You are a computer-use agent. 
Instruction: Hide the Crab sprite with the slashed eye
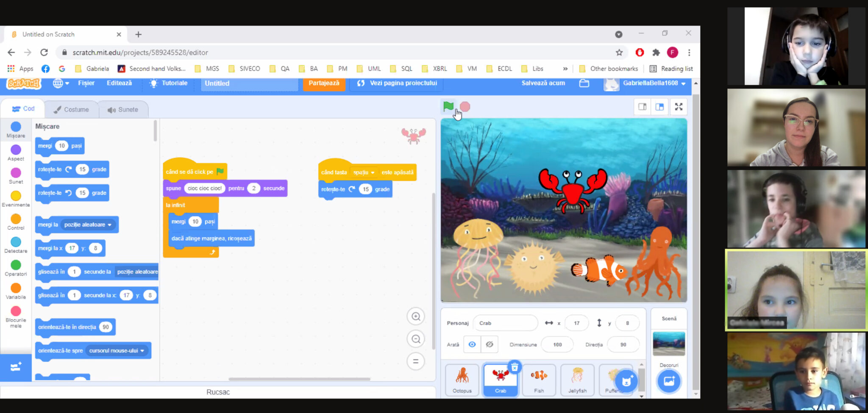490,344
